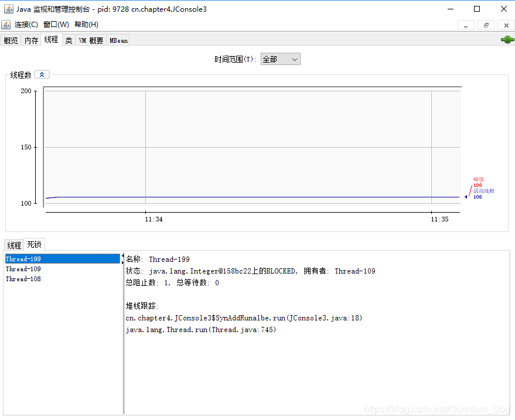
Task: Click the 堆栈跟踪 stack trace line JConsole3.java:18
Action: pos(244,318)
